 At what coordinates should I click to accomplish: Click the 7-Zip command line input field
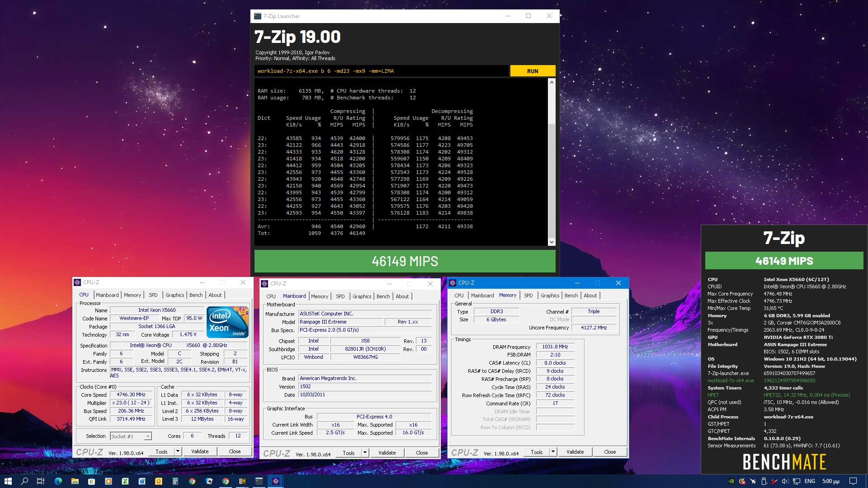coord(382,71)
